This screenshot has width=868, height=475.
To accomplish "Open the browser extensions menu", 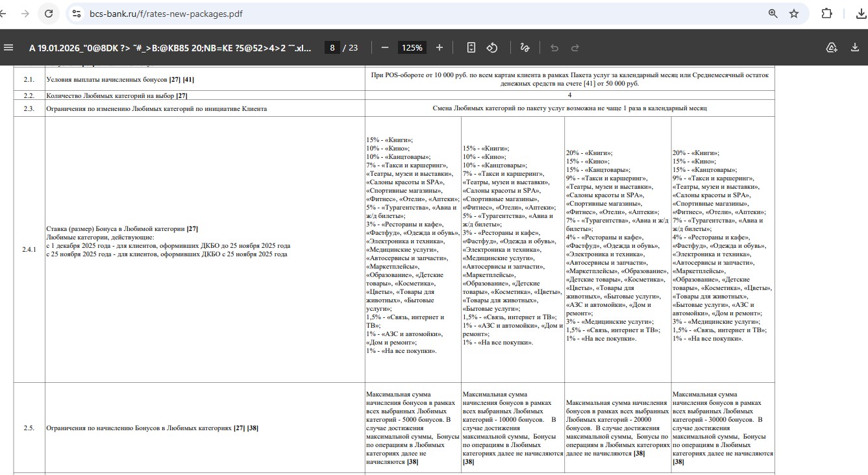I will [827, 14].
